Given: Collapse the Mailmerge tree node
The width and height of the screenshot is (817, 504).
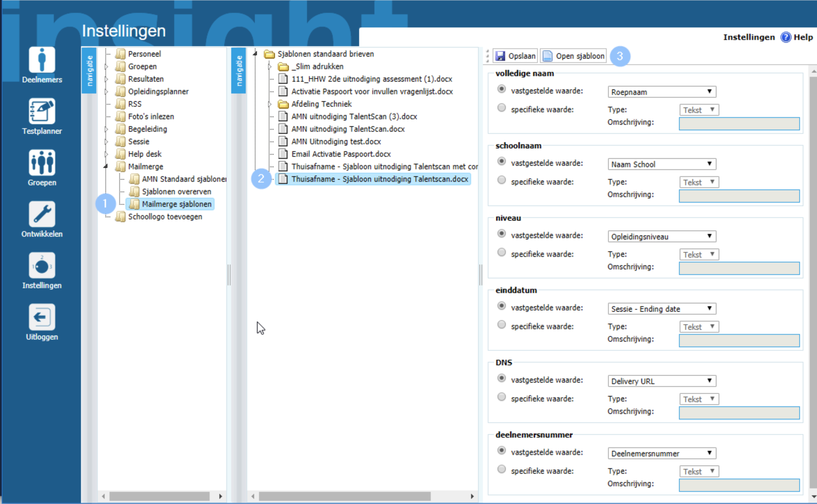Looking at the screenshot, I should (106, 166).
